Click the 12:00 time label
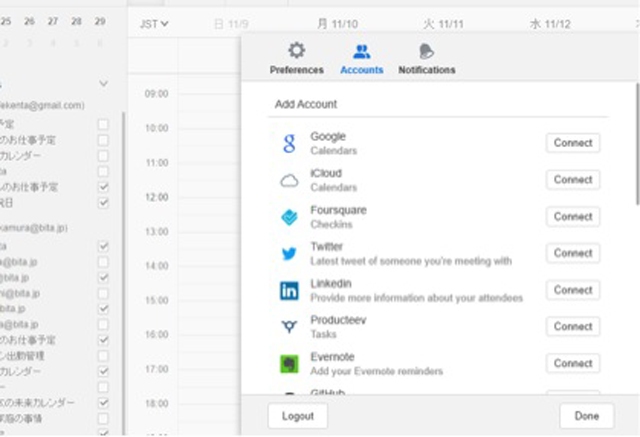Image resolution: width=640 pixels, height=437 pixels. coord(157,197)
